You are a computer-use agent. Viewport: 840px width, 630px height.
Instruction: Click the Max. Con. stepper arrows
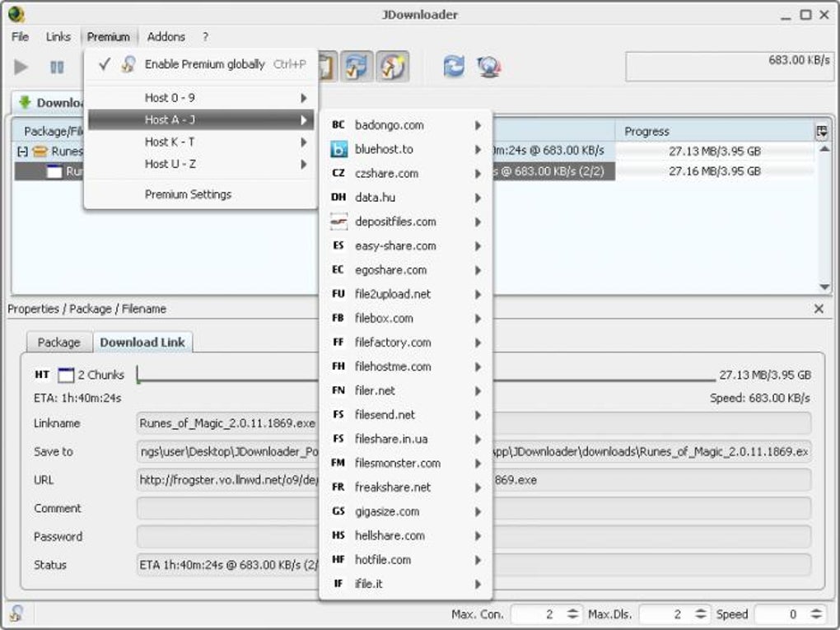pos(572,614)
